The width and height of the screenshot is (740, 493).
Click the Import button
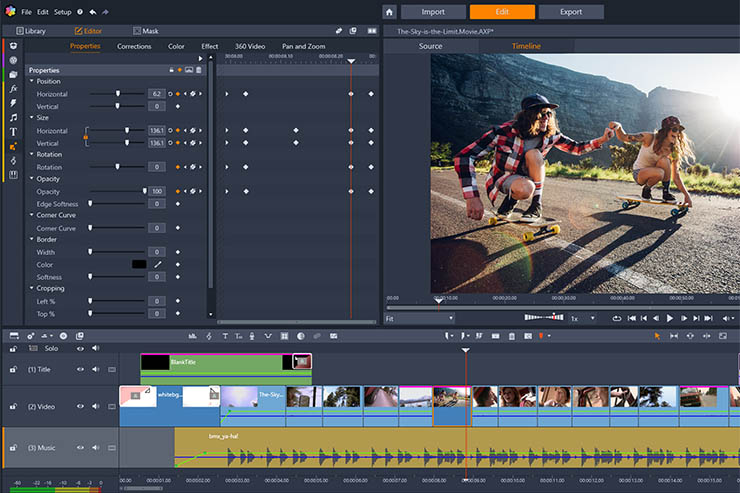click(x=433, y=12)
